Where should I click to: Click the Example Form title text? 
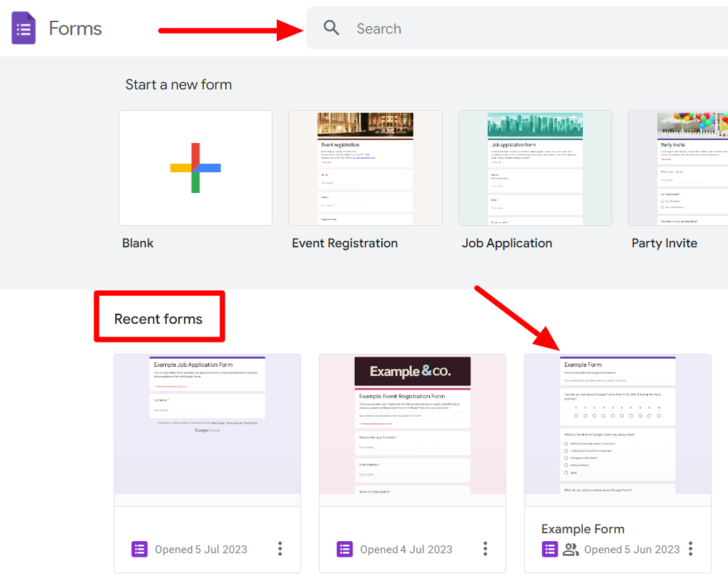point(583,529)
